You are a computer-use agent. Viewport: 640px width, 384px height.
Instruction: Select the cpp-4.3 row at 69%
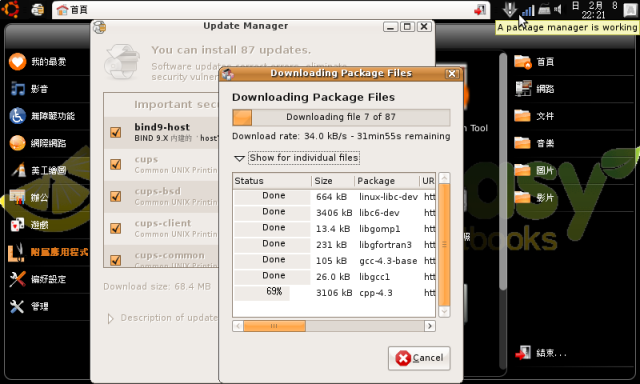tap(334, 293)
